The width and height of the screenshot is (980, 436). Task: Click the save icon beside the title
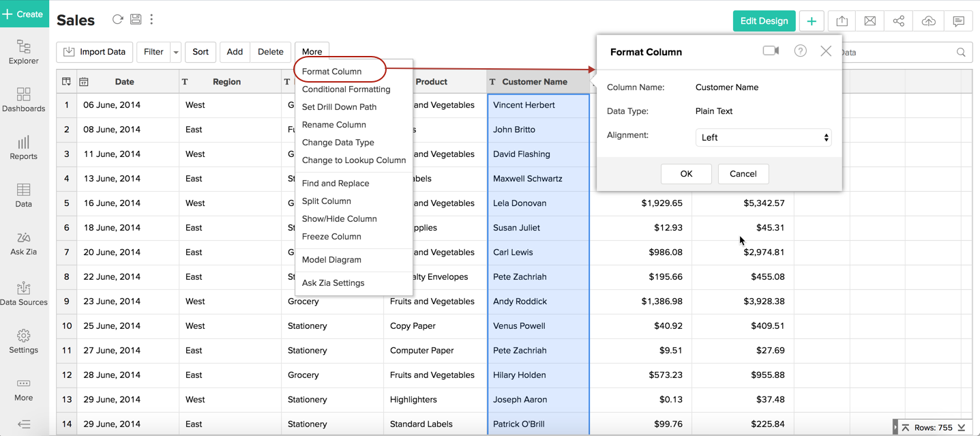coord(136,20)
